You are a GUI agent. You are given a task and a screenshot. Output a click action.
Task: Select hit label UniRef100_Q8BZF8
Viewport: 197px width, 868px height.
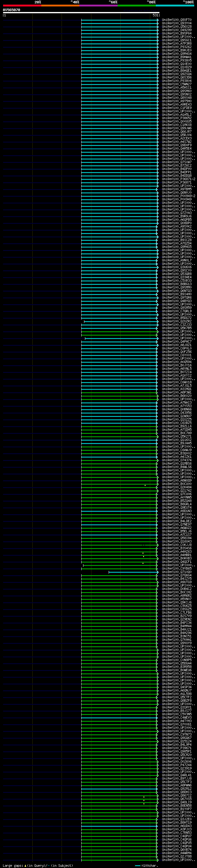pos(177,700)
